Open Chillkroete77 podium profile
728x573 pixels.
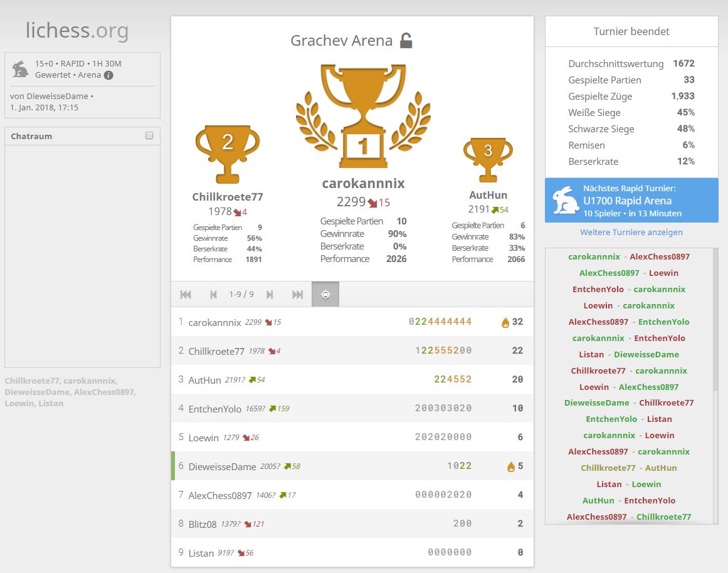point(228,197)
